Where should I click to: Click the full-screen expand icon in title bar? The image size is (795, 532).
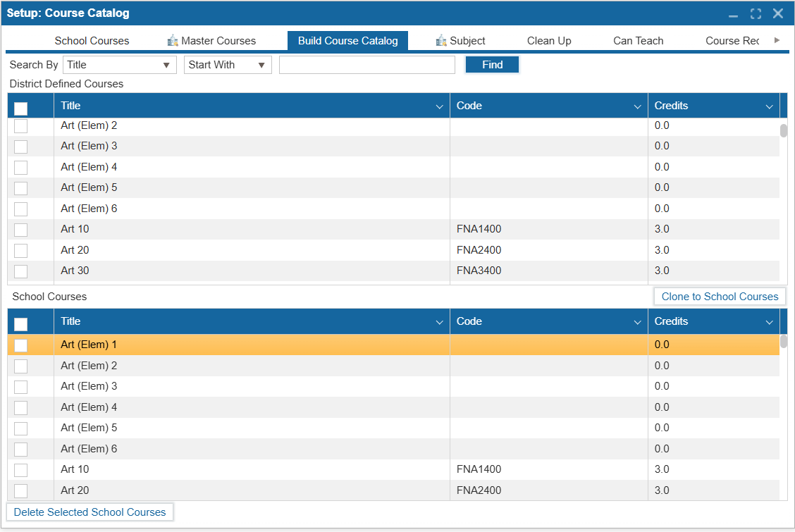756,13
